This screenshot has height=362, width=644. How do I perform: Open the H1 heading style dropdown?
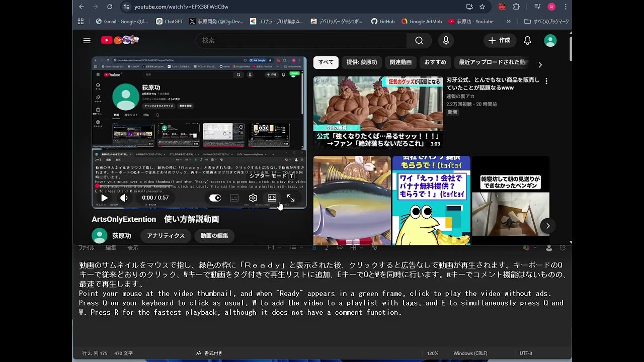pyautogui.click(x=275, y=247)
